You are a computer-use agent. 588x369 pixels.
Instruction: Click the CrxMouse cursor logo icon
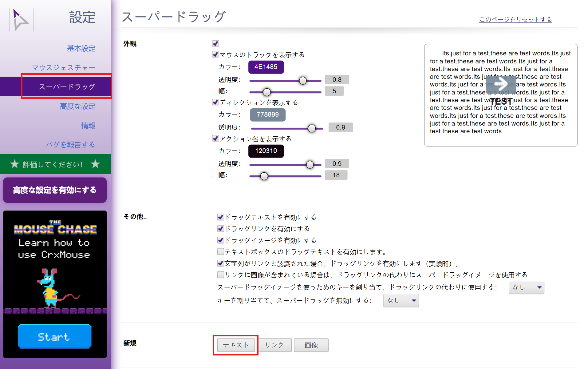21,20
